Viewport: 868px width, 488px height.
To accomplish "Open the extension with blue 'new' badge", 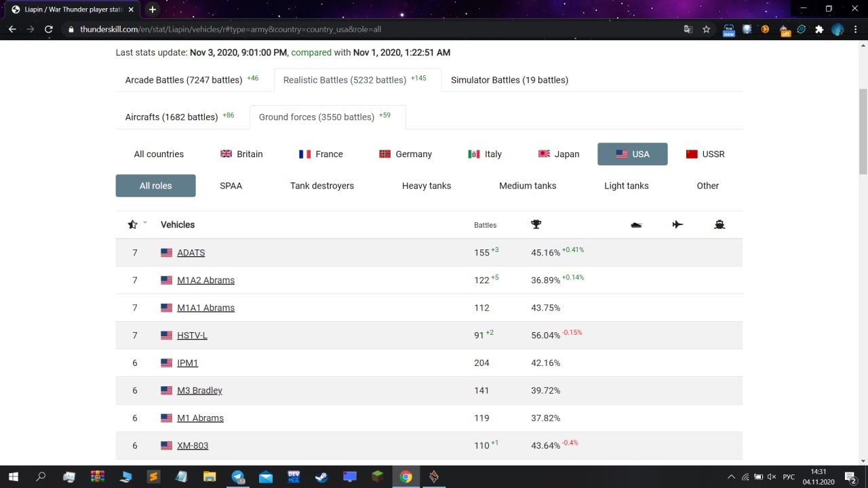I will click(x=729, y=30).
